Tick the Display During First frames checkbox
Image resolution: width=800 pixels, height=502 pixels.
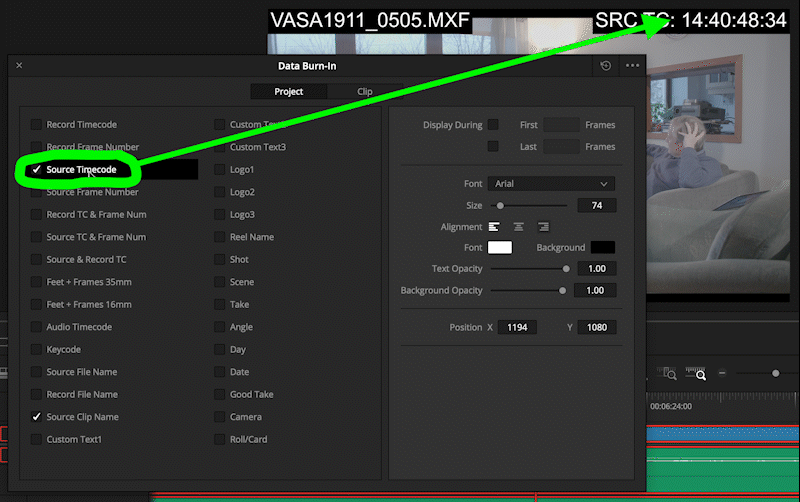tap(493, 125)
